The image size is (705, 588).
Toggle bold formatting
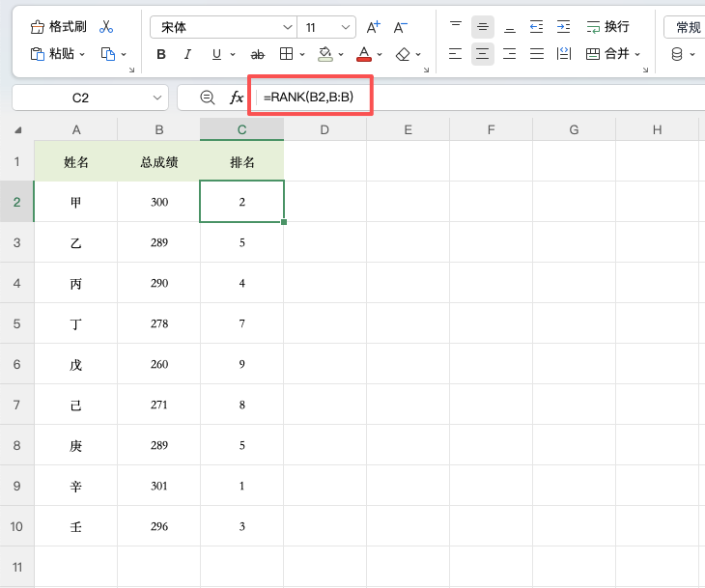click(x=161, y=55)
